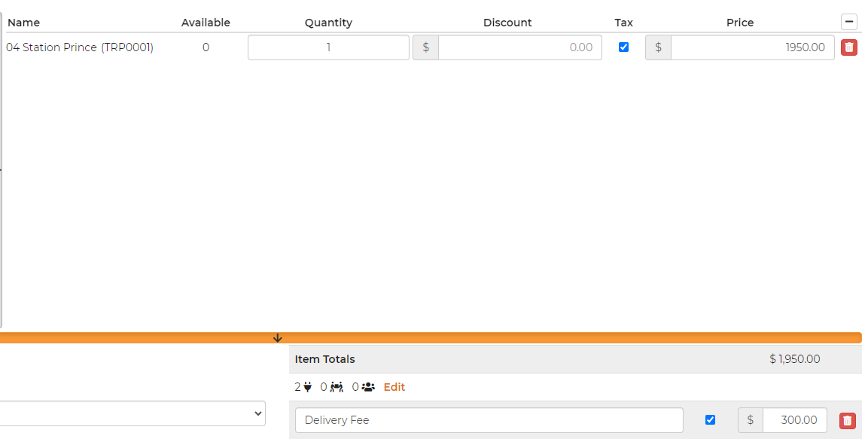Remove the Delivery Fee row with trash icon

[x=847, y=421]
